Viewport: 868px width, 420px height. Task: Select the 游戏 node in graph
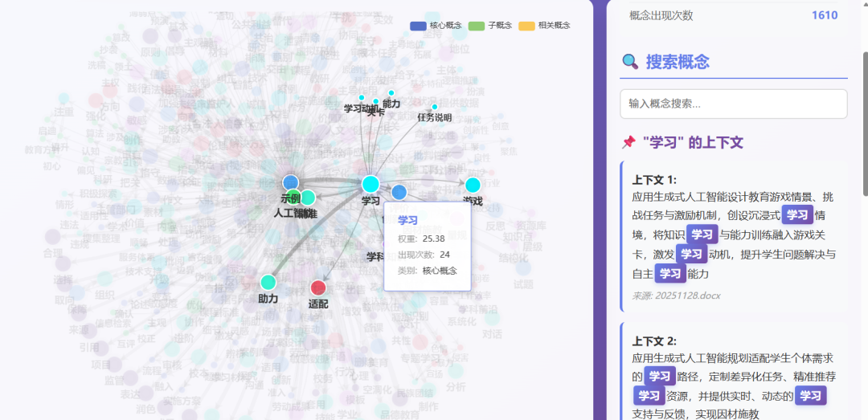tap(473, 185)
